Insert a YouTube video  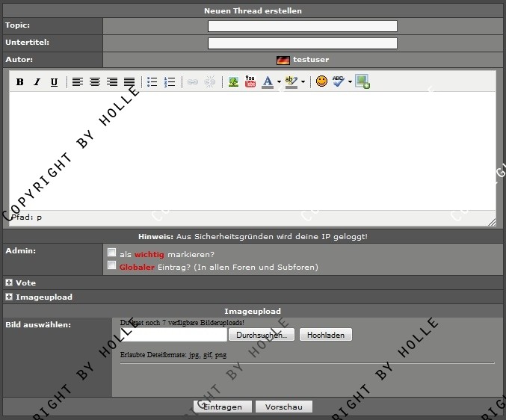(x=250, y=82)
